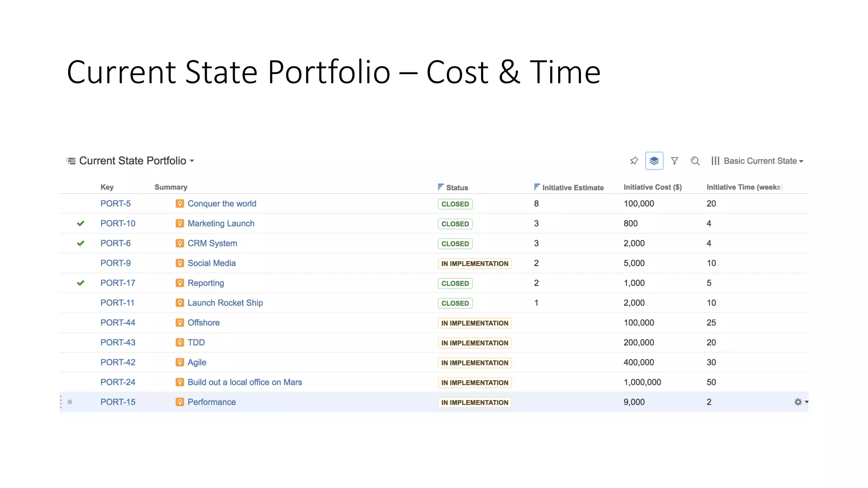Viewport: 868px width, 488px height.
Task: Click the sort indicator icon on Status header
Action: click(x=440, y=187)
